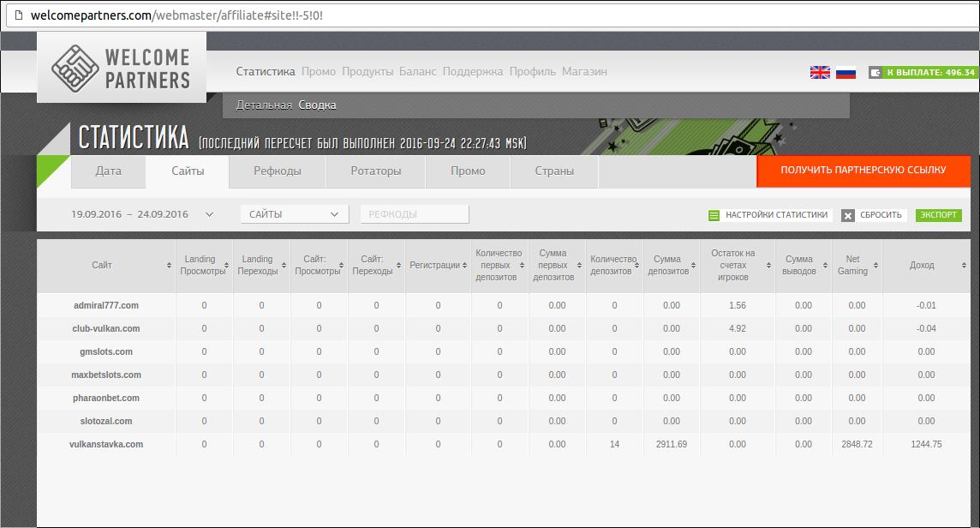980x528 pixels.
Task: Sort by Доход column arrows
Action: pyautogui.click(x=964, y=265)
